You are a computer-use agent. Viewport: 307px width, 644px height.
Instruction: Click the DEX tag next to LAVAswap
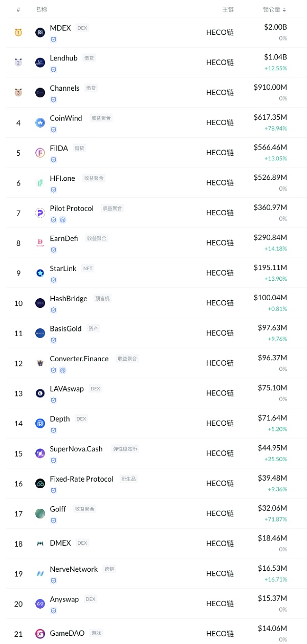(95, 389)
